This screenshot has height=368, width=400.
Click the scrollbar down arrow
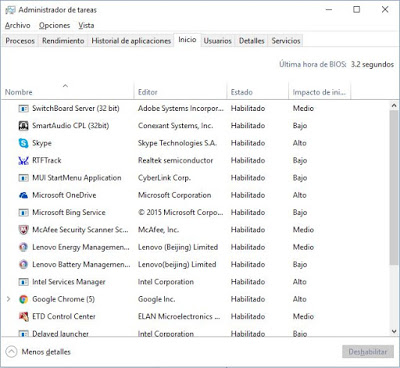click(394, 331)
